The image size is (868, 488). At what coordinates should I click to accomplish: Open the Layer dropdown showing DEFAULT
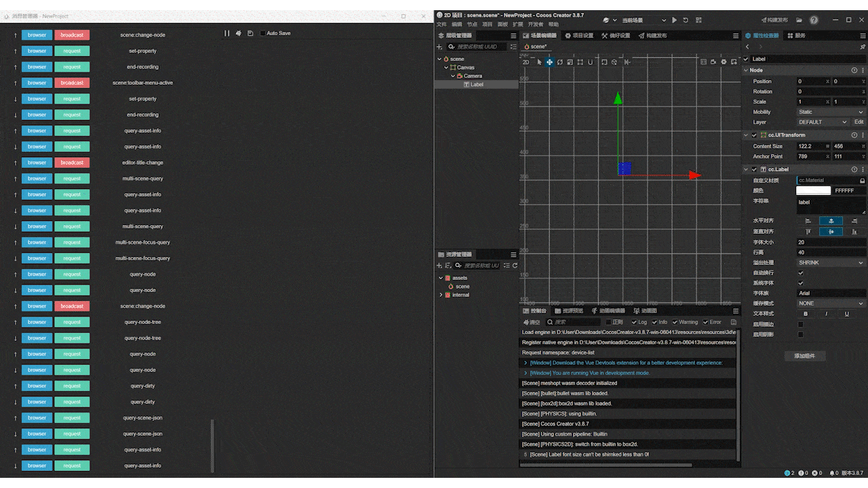coord(823,122)
